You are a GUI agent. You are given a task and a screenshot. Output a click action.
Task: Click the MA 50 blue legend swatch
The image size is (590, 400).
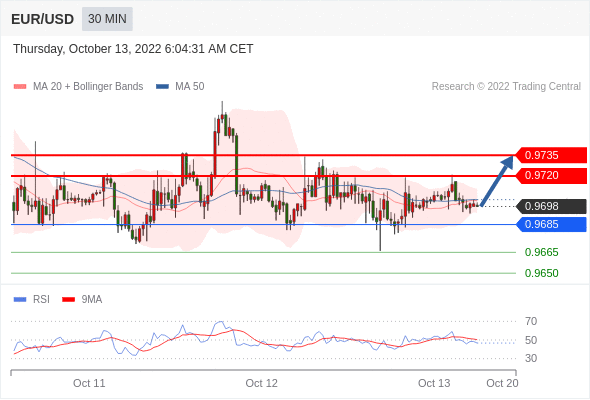tap(162, 87)
